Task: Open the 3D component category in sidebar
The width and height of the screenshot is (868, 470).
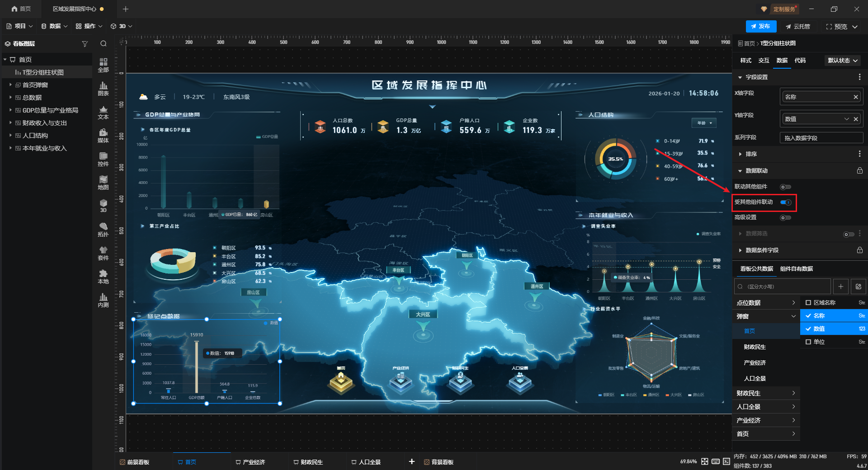Action: pos(103,206)
